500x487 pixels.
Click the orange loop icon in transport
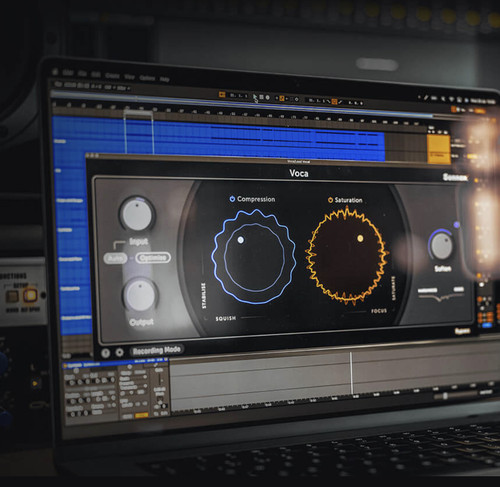(222, 95)
